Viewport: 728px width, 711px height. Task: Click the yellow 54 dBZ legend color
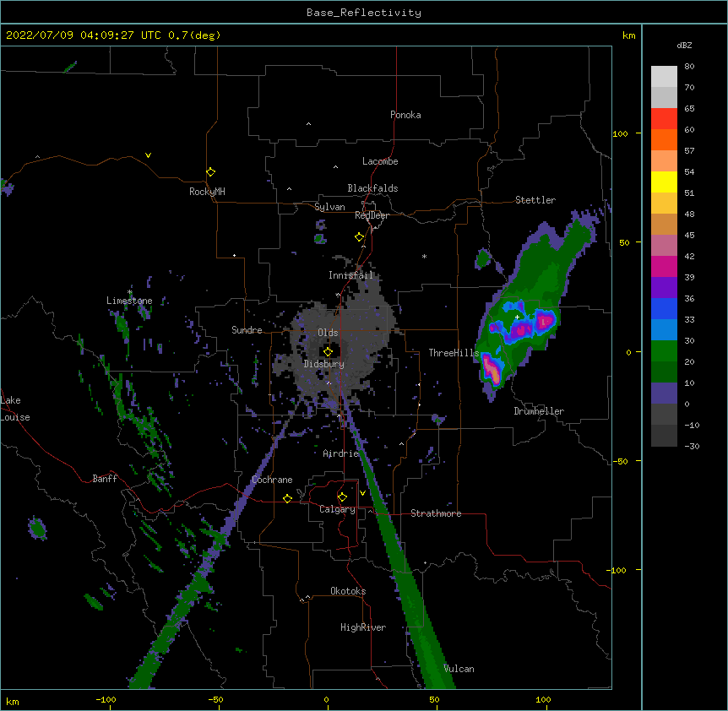coord(664,182)
